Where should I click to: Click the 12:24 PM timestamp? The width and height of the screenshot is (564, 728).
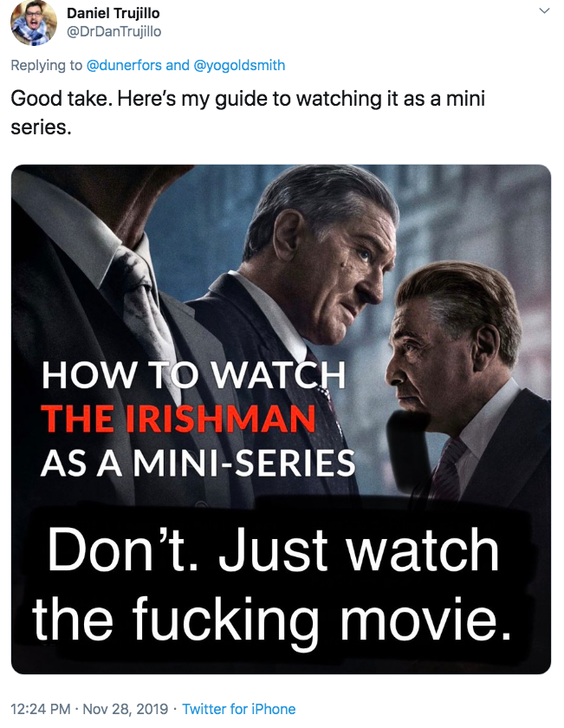41,709
